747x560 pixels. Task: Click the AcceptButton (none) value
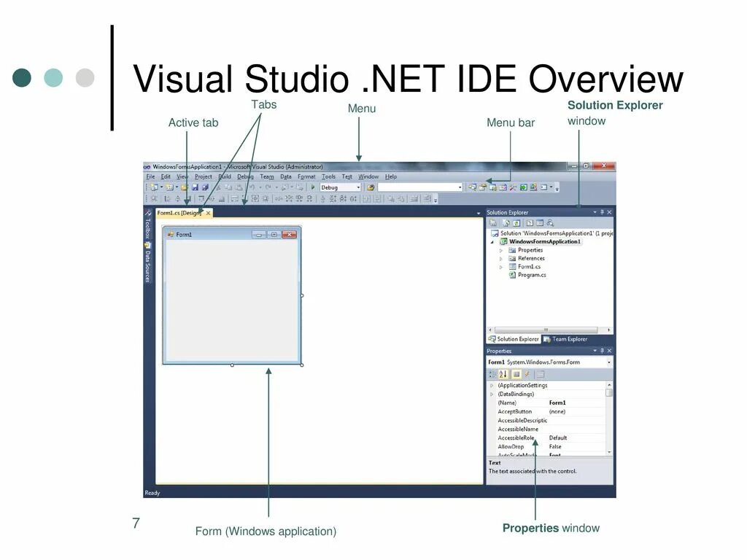(x=557, y=412)
